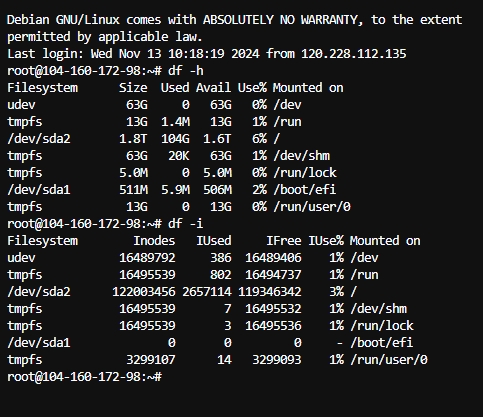Click the 2657114 used inodes value
Image resolution: width=483 pixels, height=417 pixels.
(x=207, y=292)
